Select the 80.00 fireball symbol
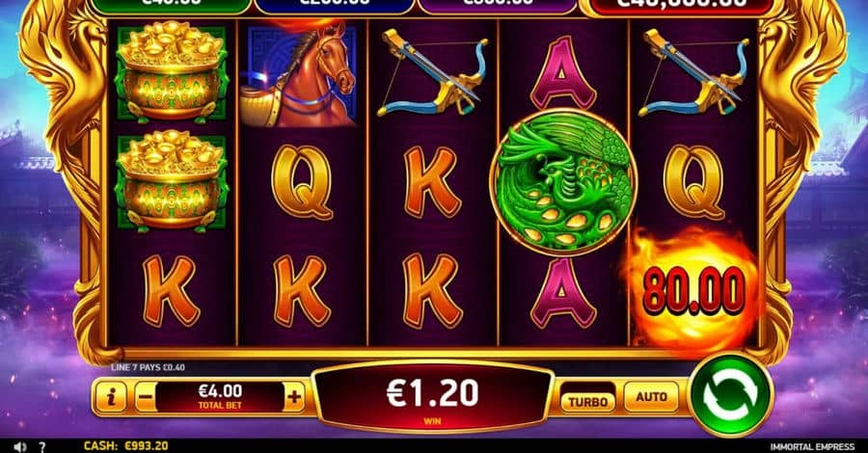 click(x=693, y=290)
